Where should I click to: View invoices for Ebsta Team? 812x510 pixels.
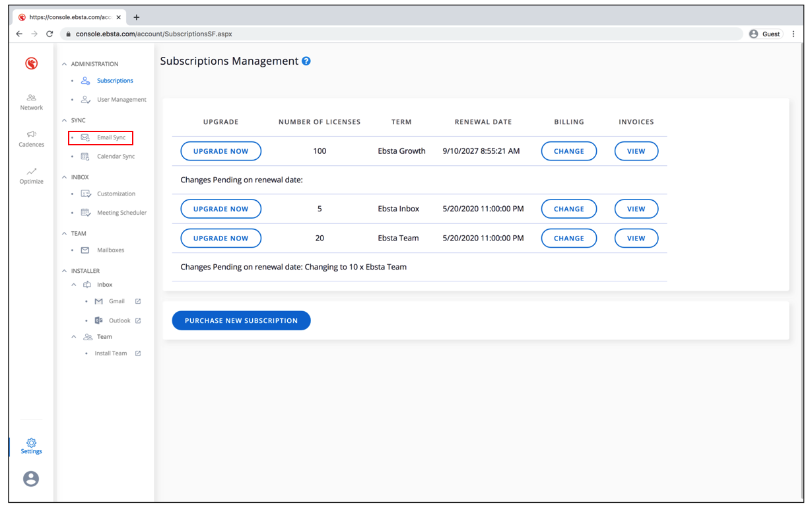click(636, 238)
